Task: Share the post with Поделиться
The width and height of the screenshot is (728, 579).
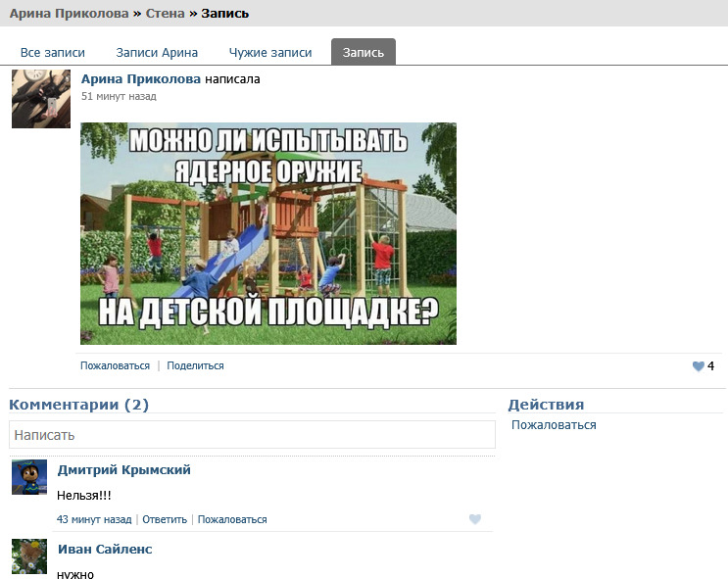Action: (195, 365)
